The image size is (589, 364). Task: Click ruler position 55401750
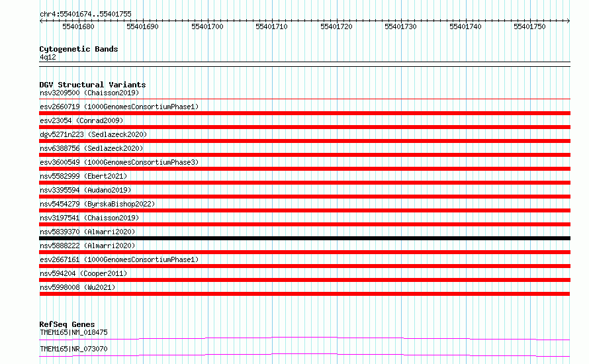point(529,26)
